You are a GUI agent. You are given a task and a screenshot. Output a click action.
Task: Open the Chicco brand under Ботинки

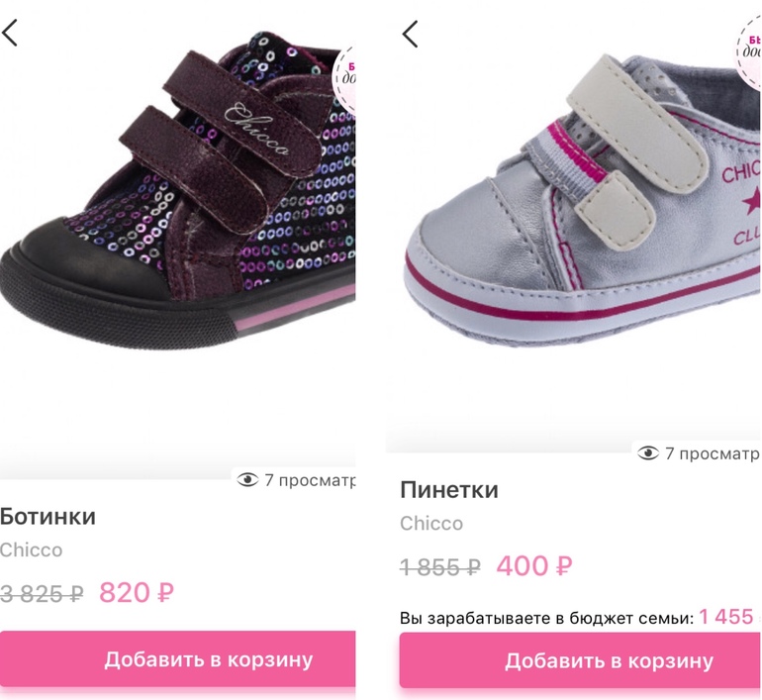(x=31, y=550)
